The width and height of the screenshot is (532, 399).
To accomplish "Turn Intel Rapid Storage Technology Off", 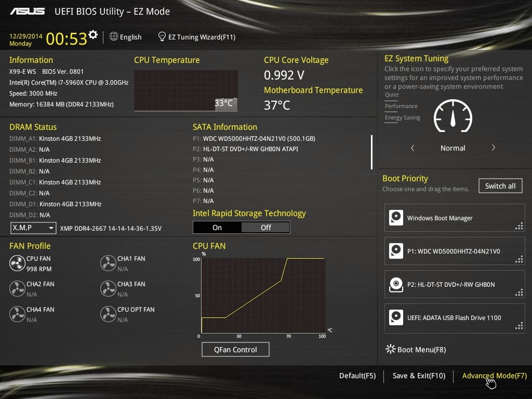I will tap(265, 228).
